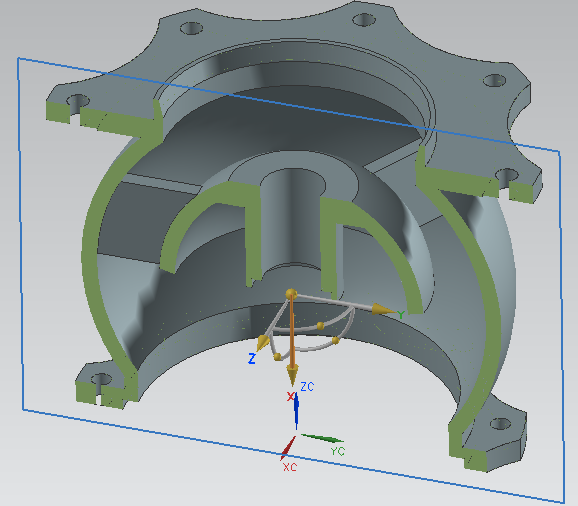Click the green 'Y' manipulator label

[x=401, y=315]
